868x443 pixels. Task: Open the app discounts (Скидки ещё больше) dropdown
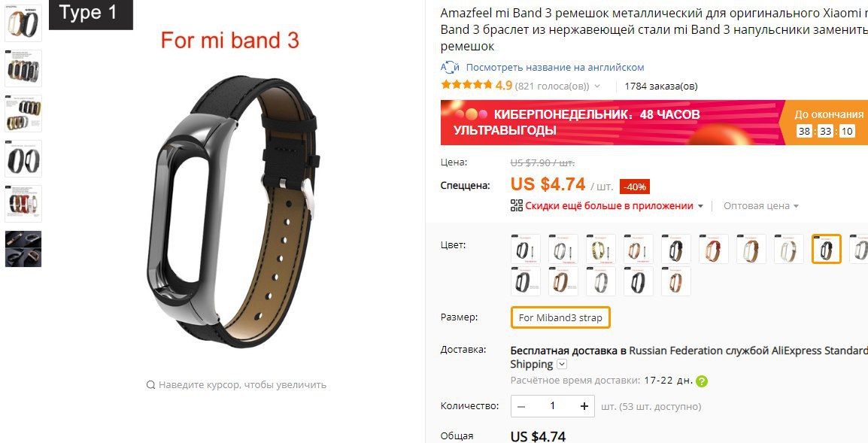[614, 206]
